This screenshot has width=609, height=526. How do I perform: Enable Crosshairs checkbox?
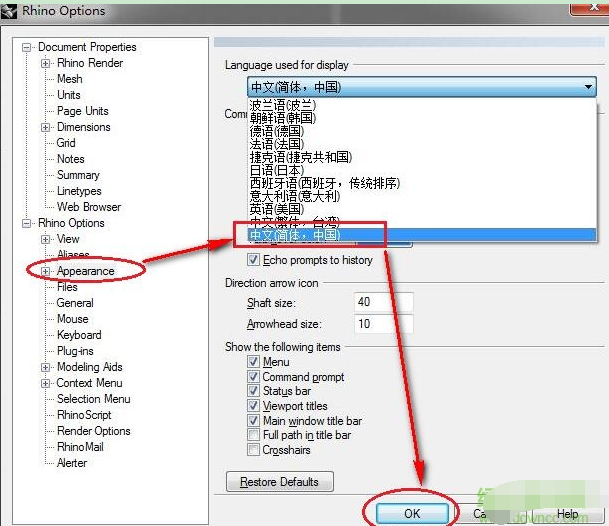pyautogui.click(x=253, y=449)
